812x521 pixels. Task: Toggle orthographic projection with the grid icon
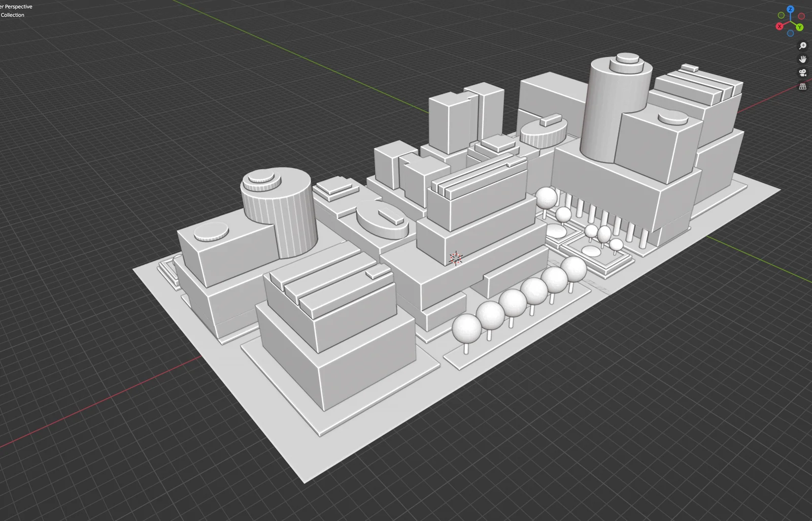pos(803,86)
